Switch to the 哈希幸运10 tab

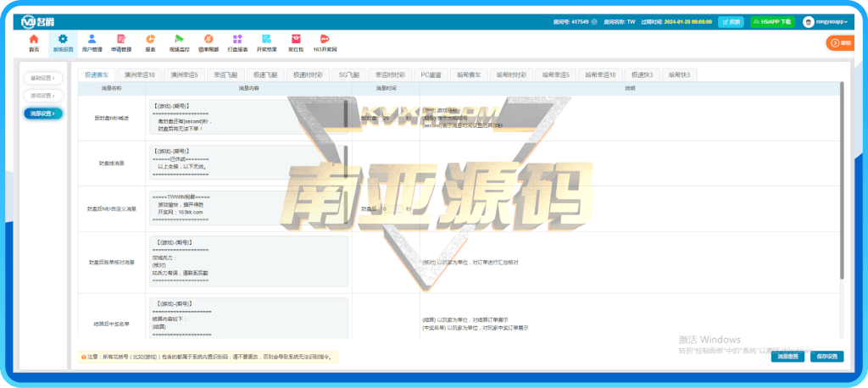(x=601, y=75)
